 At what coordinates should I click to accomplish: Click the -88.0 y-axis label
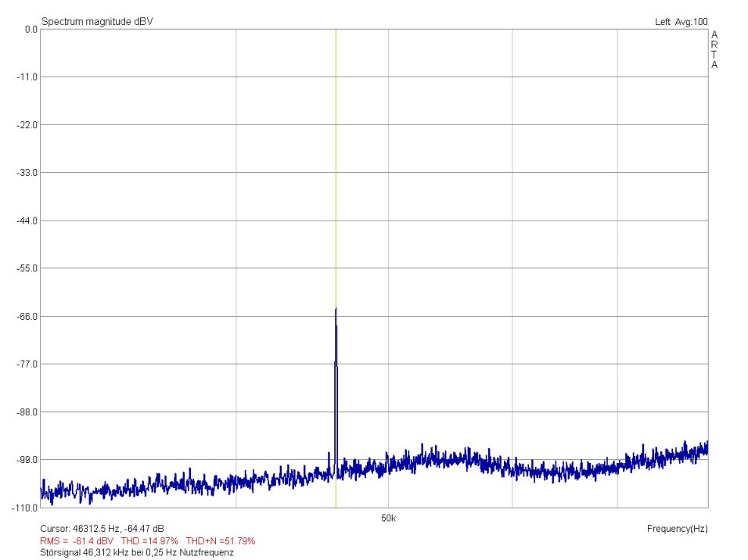pos(29,412)
